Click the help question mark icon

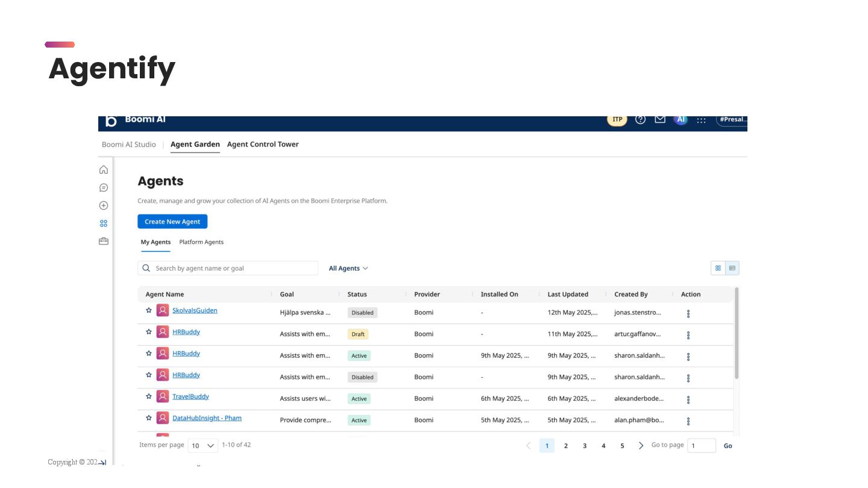[x=641, y=119]
